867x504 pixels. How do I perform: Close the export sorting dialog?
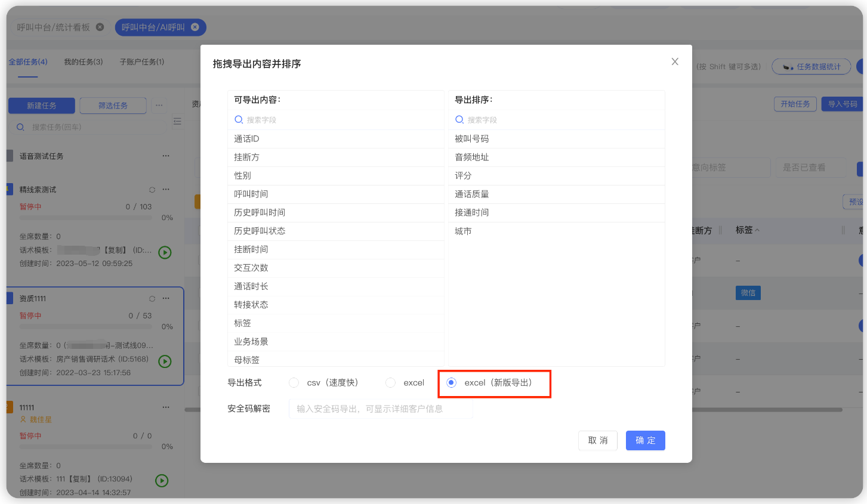[x=675, y=61]
